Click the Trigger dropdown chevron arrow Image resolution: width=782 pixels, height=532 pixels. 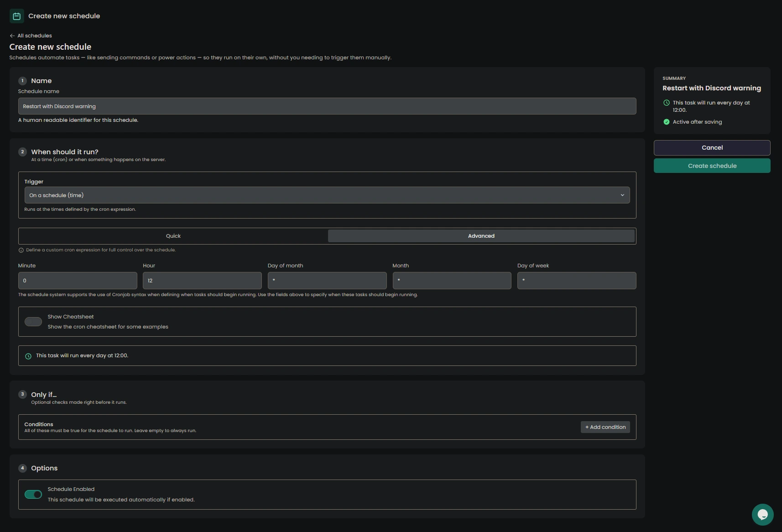(x=622, y=195)
